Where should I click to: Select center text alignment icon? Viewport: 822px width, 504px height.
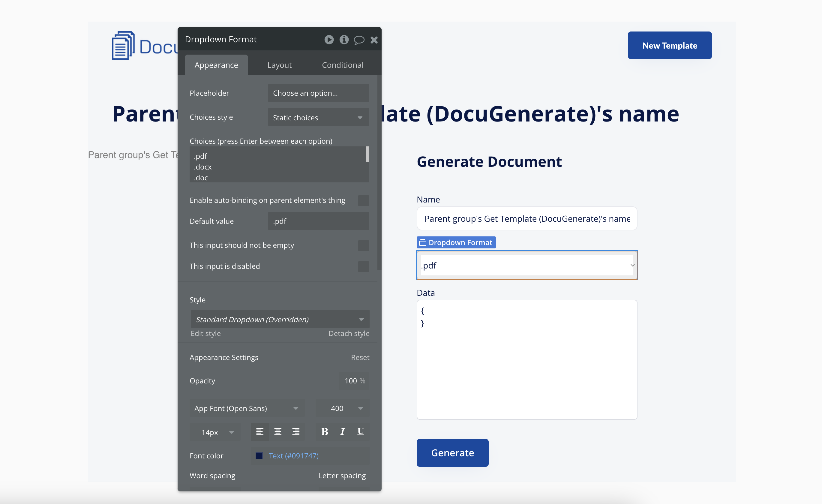(x=277, y=432)
